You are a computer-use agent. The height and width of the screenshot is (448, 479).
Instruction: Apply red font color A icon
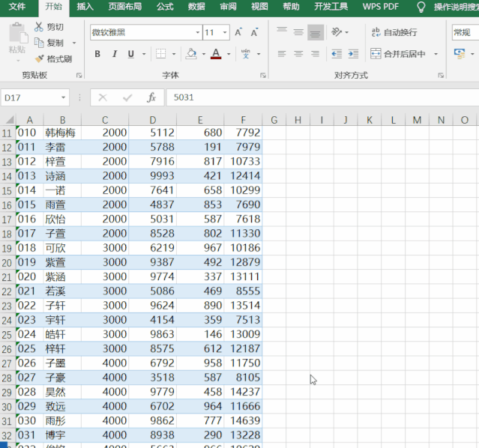(x=216, y=54)
